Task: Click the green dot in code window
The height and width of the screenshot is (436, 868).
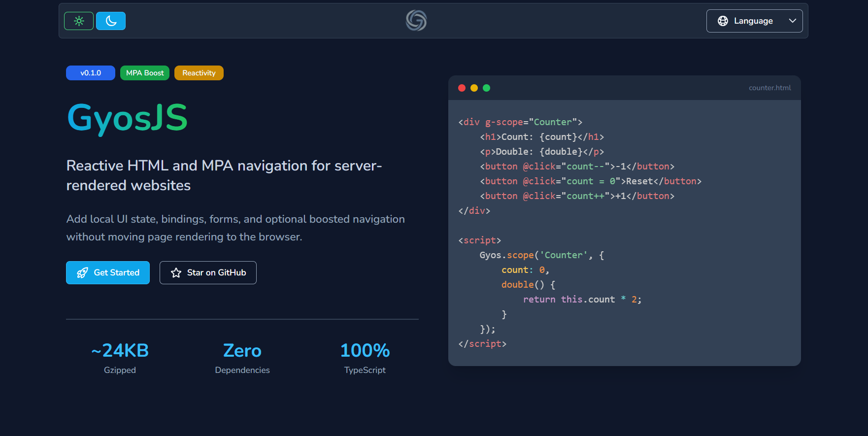Action: 486,88
